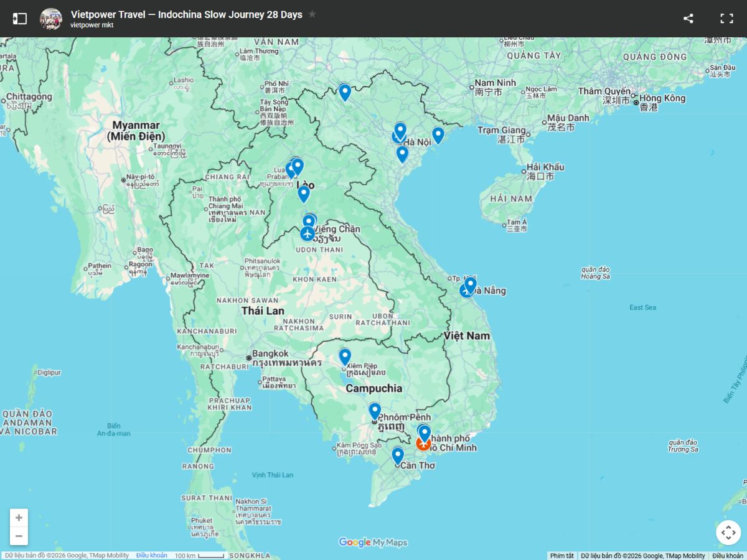Click the Campuchia country label
This screenshot has height=560, width=747.
pyautogui.click(x=374, y=388)
